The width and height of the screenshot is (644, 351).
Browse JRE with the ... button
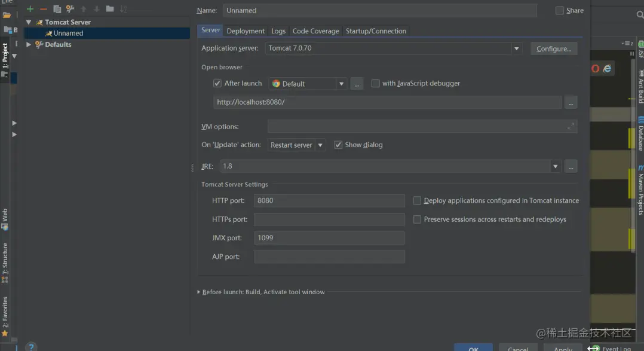[571, 166]
